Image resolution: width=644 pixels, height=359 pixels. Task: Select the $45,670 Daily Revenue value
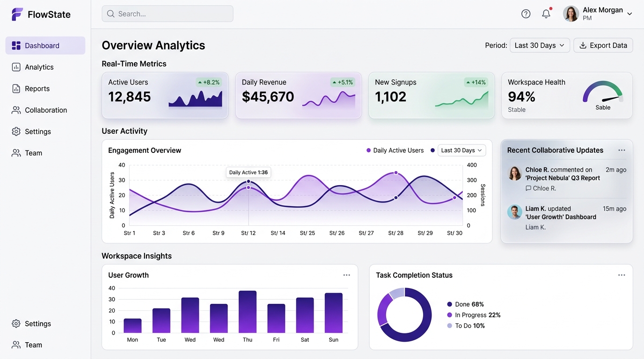coord(268,97)
